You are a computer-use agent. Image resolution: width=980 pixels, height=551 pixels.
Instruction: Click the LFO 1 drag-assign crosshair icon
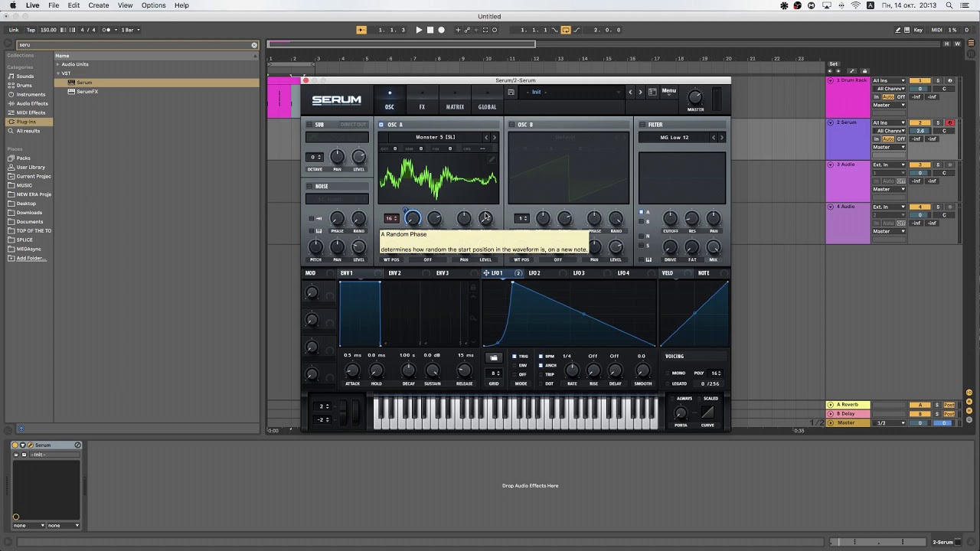(x=486, y=273)
